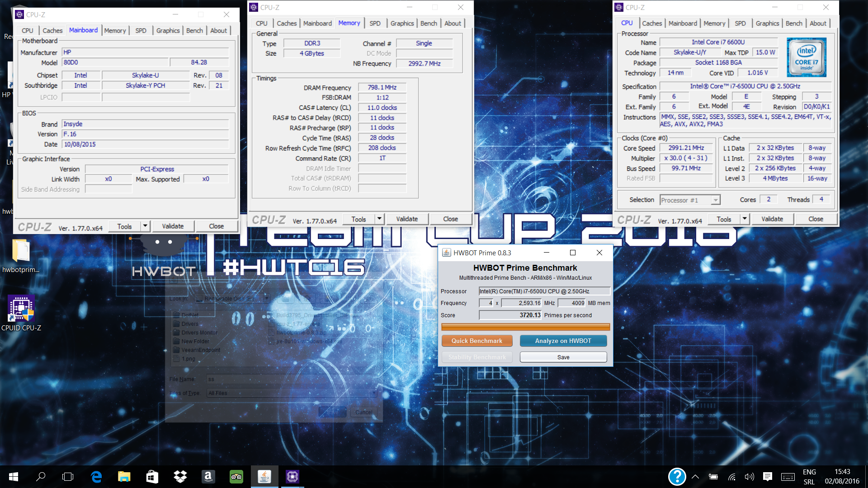Image resolution: width=868 pixels, height=488 pixels.
Task: Open the Windows Start menu
Action: click(14, 476)
